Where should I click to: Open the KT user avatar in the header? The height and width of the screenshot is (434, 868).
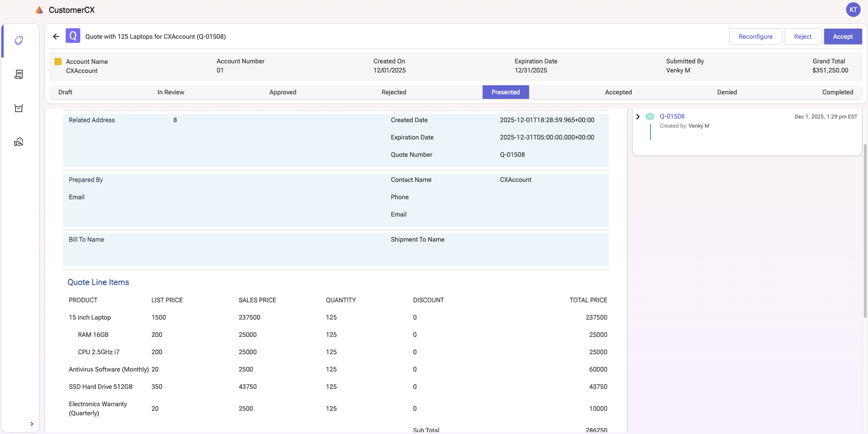(x=853, y=9)
